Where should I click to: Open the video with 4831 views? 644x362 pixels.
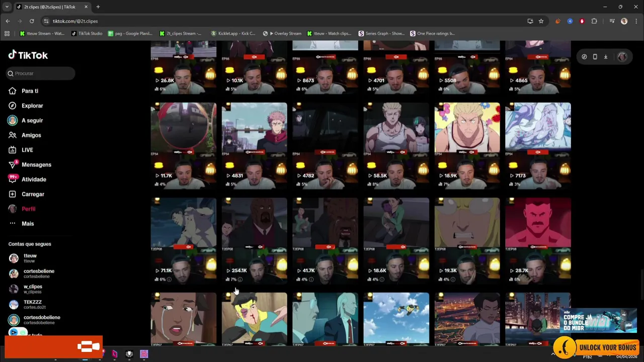pyautogui.click(x=255, y=146)
